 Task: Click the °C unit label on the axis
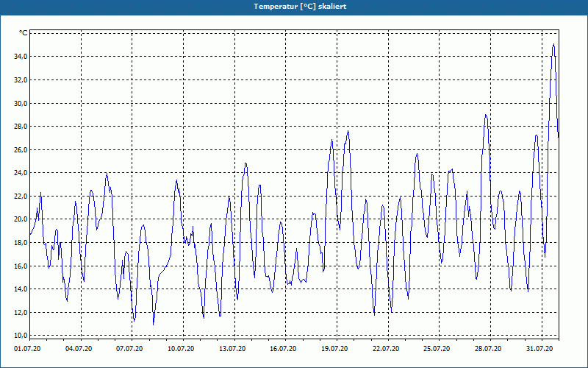pos(24,33)
